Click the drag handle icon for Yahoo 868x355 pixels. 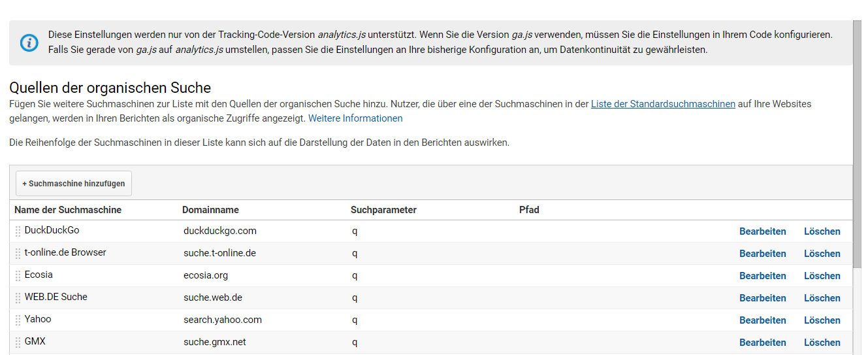[18, 320]
